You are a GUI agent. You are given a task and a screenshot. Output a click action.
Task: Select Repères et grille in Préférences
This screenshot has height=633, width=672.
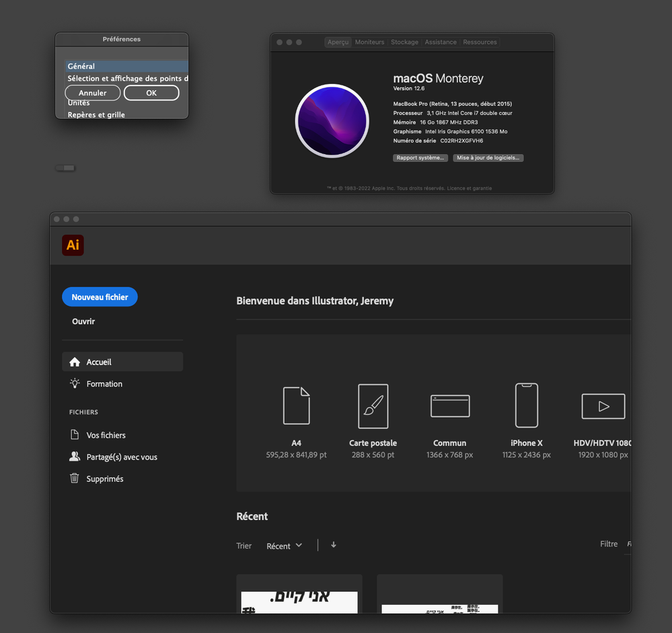point(126,114)
